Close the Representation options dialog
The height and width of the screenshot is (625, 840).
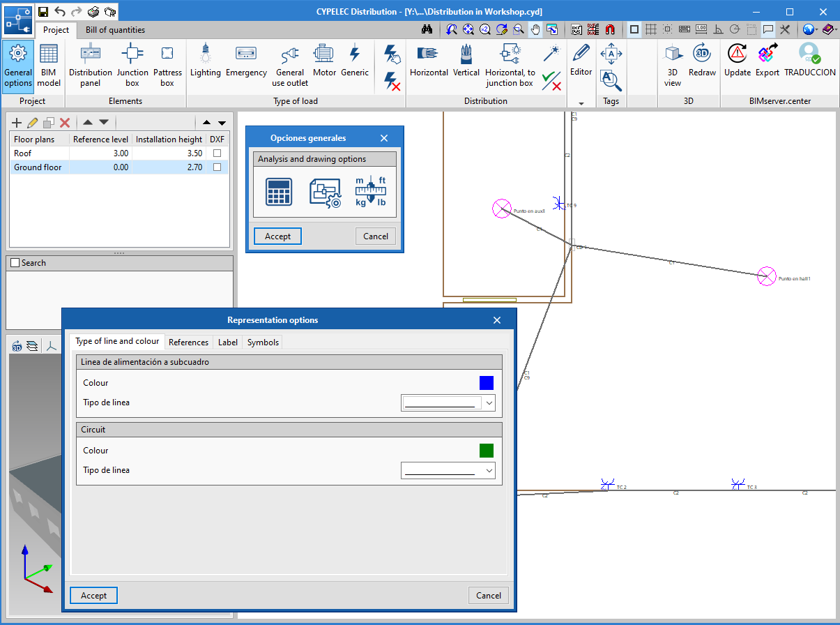[x=497, y=320]
